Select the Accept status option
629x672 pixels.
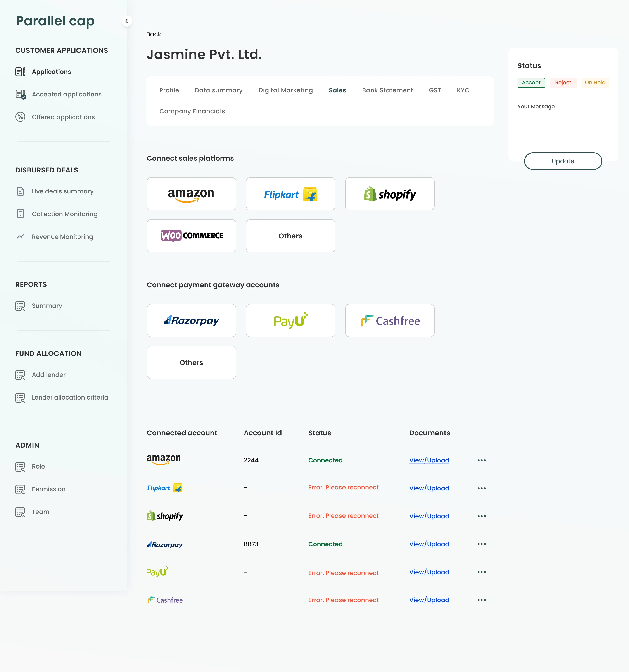point(531,83)
